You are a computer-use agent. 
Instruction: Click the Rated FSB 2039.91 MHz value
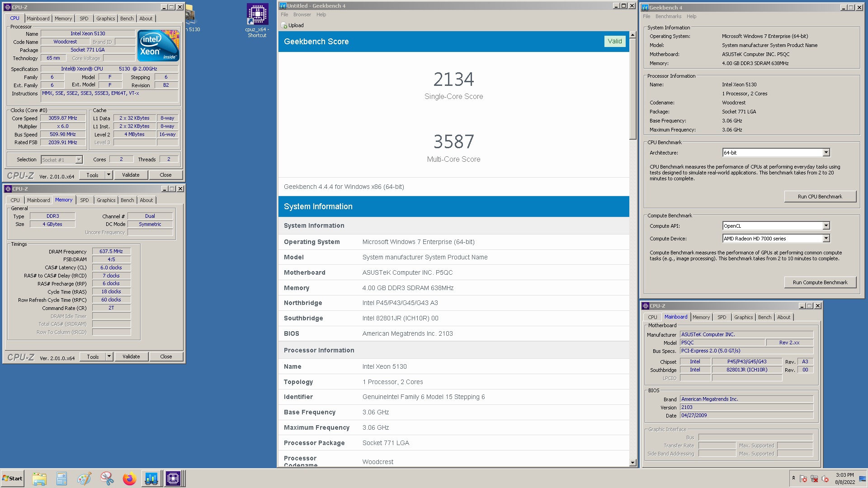pyautogui.click(x=63, y=142)
